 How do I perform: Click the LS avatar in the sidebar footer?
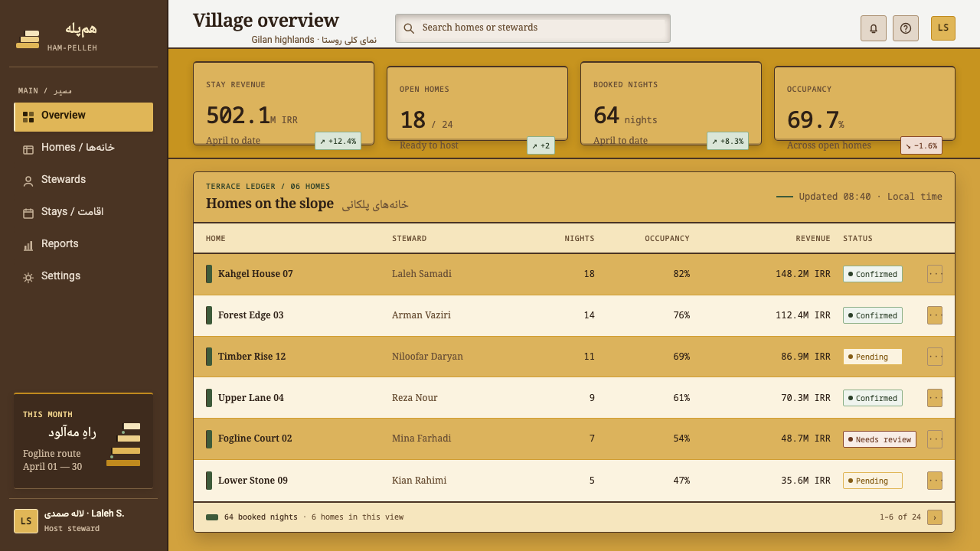click(x=26, y=521)
